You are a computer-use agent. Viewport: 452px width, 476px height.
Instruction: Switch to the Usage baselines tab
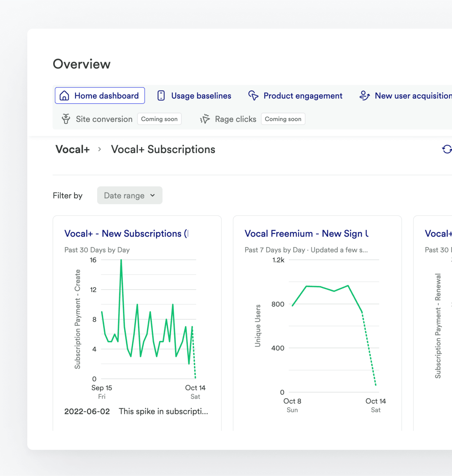pyautogui.click(x=201, y=96)
